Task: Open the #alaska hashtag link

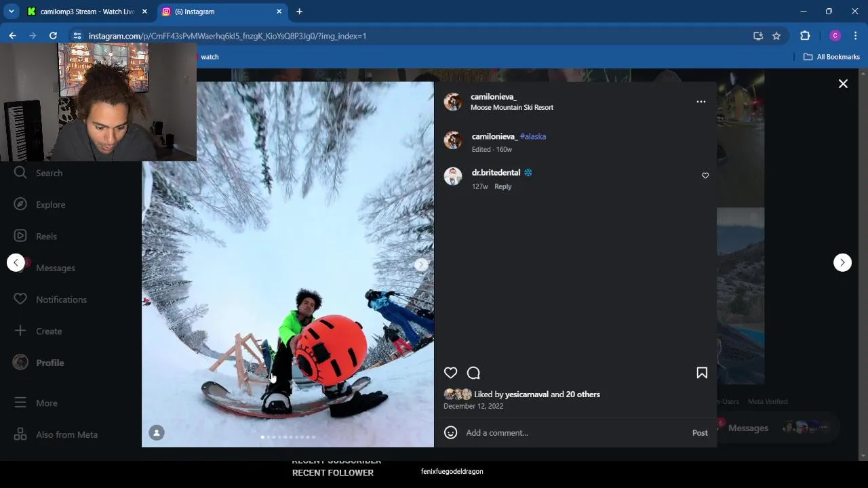Action: [533, 136]
